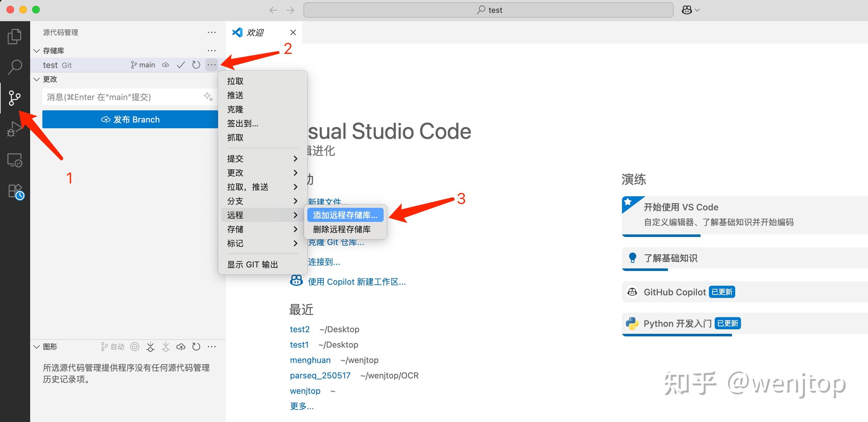
Task: Select 拉取 from the context menu
Action: coord(235,80)
